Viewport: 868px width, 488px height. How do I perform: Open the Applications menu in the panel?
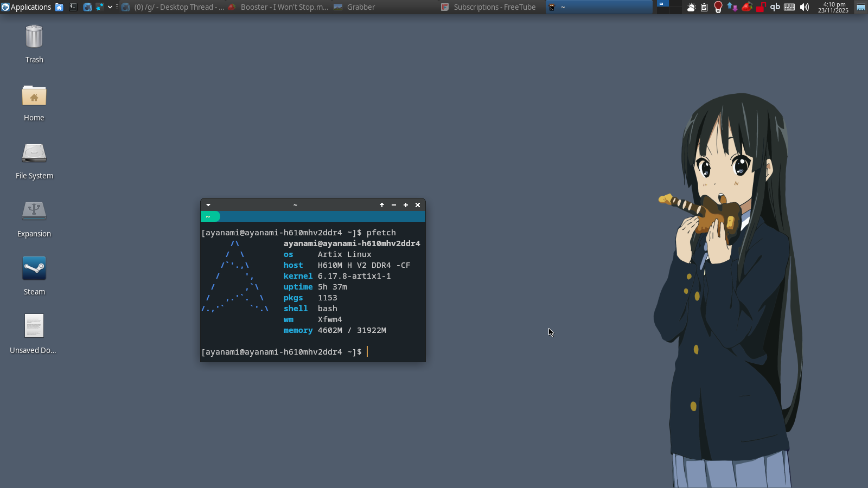click(x=26, y=7)
